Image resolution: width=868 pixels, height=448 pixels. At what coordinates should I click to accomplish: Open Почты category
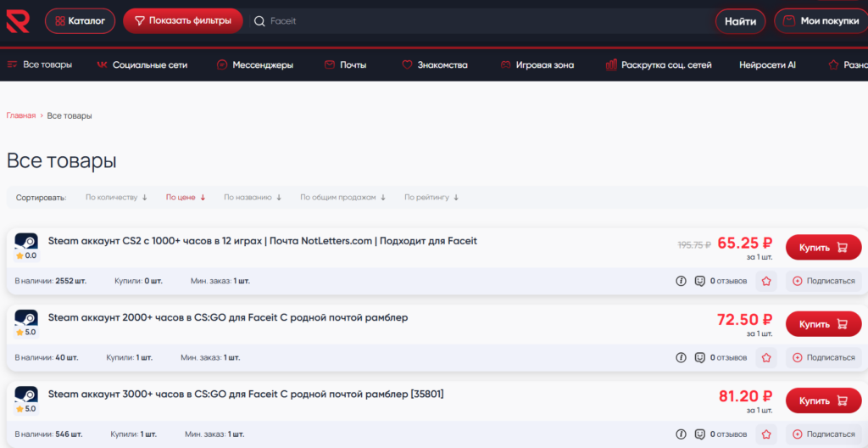(346, 64)
